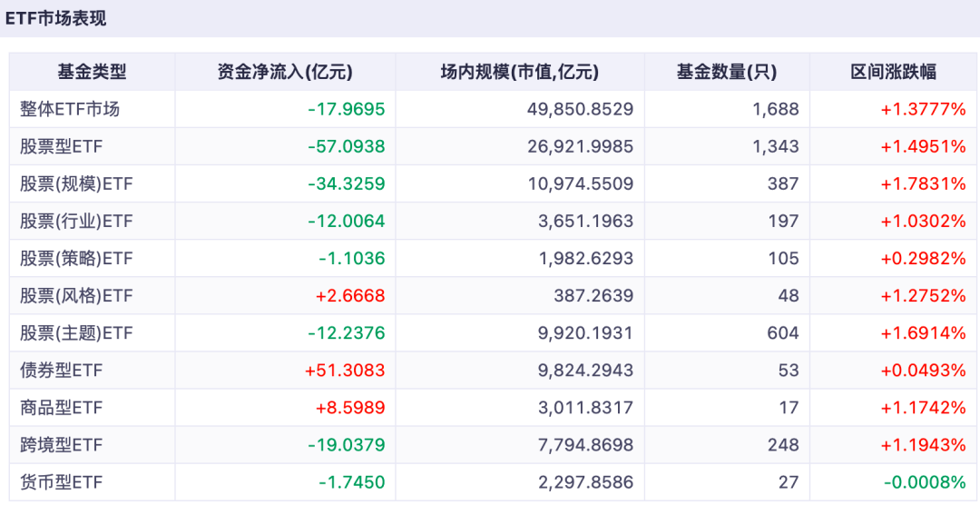Open 股票(规模)ETF fund type

point(76,184)
